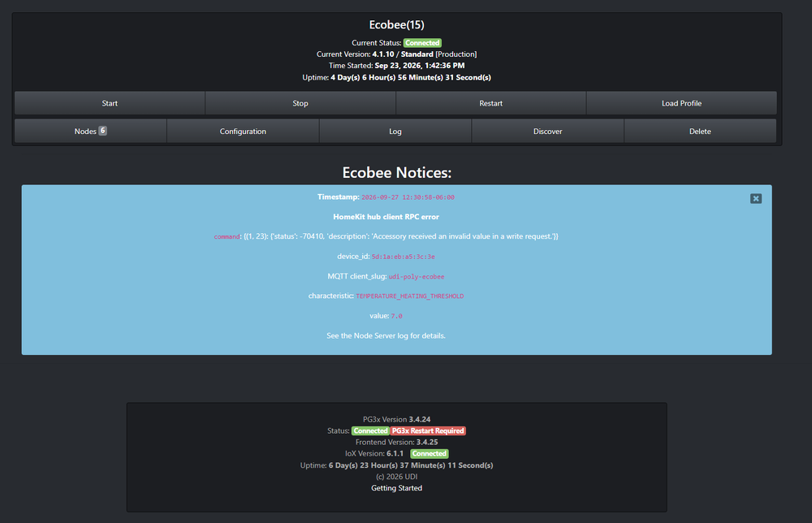Open the Getting Started link
The height and width of the screenshot is (523, 812).
(397, 488)
